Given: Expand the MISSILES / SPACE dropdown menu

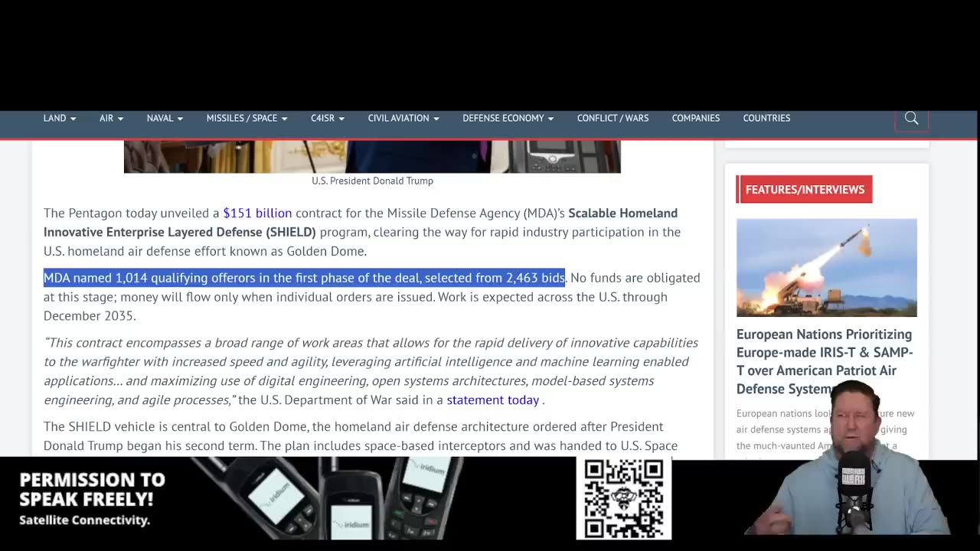Looking at the screenshot, I should 247,118.
